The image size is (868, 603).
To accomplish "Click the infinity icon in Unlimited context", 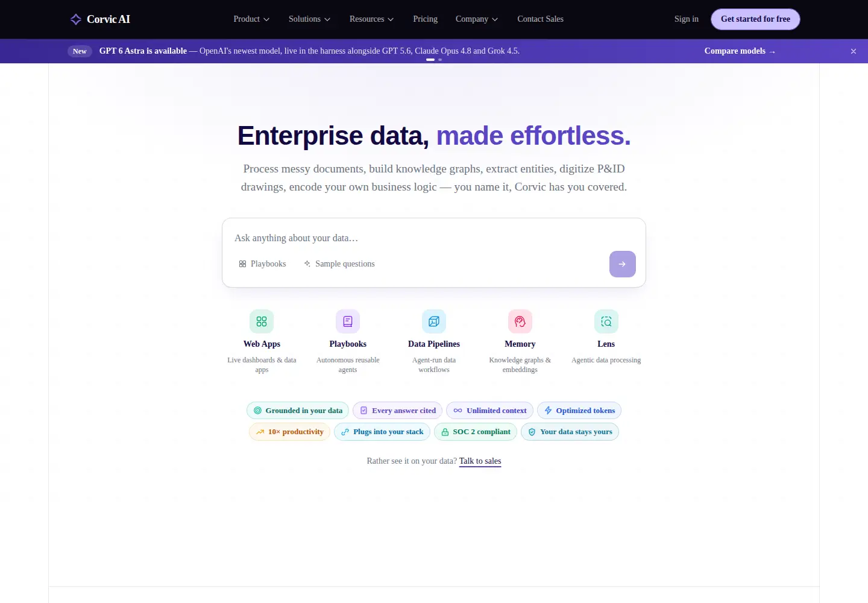I will click(x=458, y=411).
